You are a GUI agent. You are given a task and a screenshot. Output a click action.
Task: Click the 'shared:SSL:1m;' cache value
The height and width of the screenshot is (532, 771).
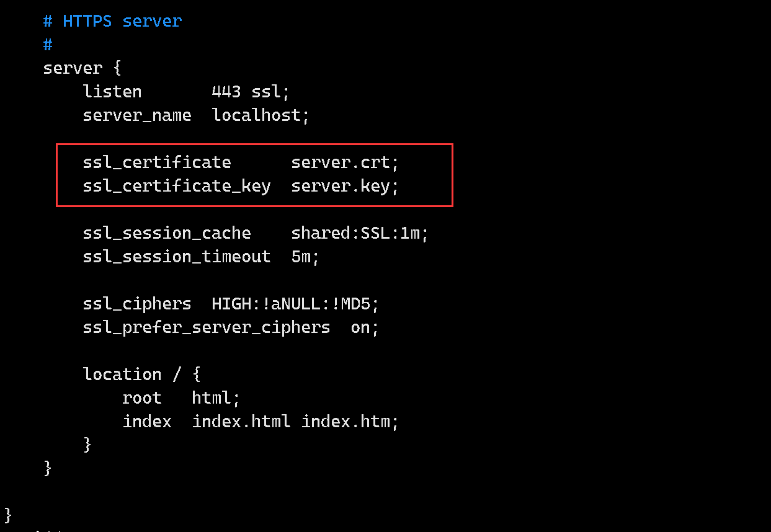(360, 233)
